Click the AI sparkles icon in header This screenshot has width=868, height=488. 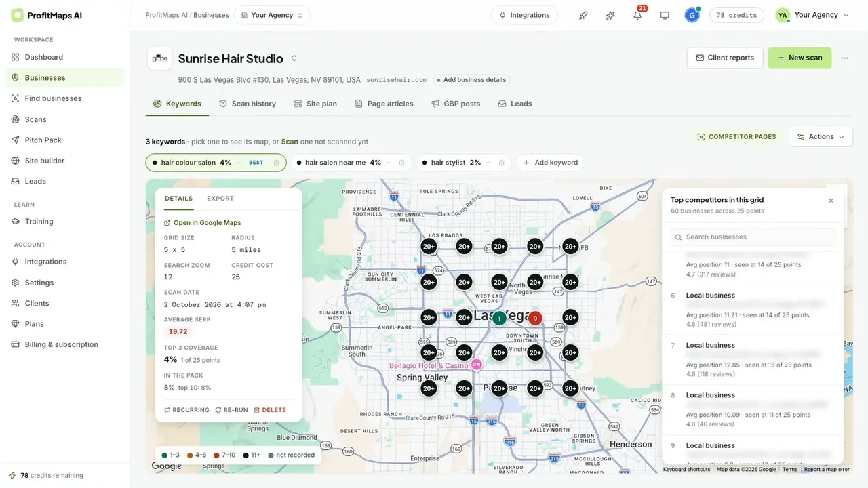[x=610, y=15]
